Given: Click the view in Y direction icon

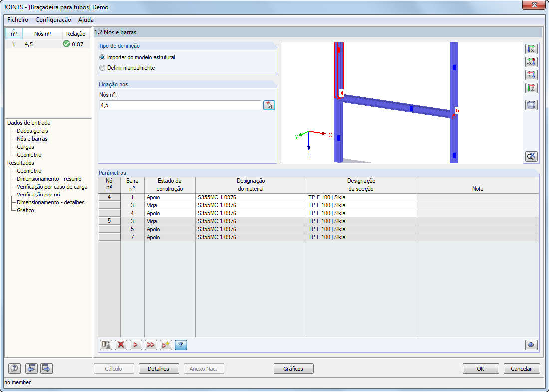Looking at the screenshot, I should coord(531,75).
